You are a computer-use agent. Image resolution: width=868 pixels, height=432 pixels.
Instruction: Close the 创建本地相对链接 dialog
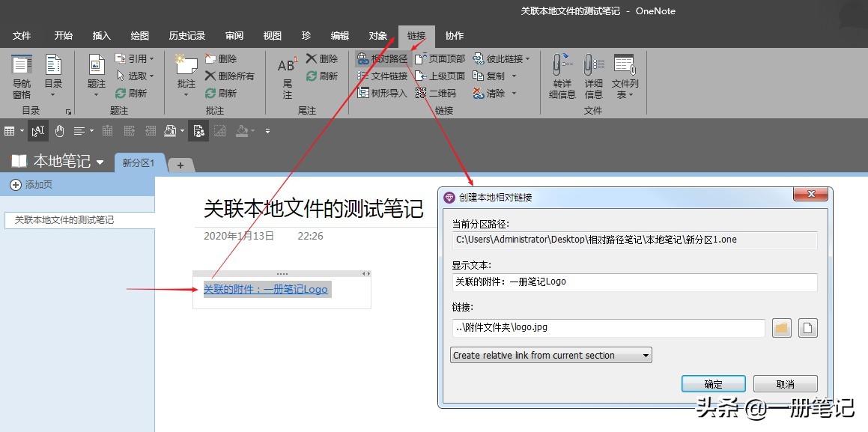(811, 194)
